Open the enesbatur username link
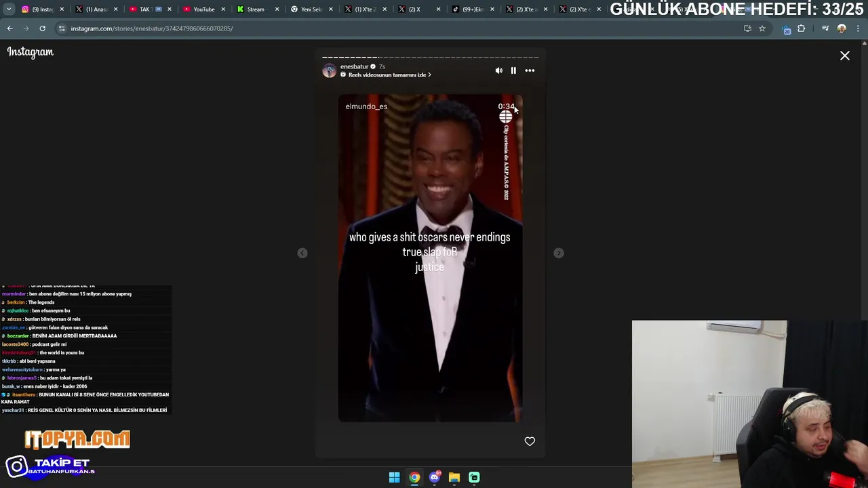 tap(354, 66)
